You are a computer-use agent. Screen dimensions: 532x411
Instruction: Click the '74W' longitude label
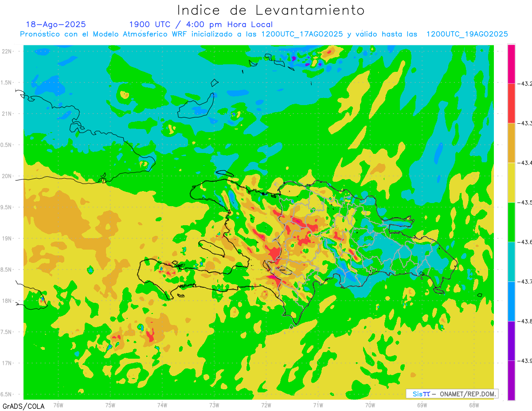coord(162,405)
